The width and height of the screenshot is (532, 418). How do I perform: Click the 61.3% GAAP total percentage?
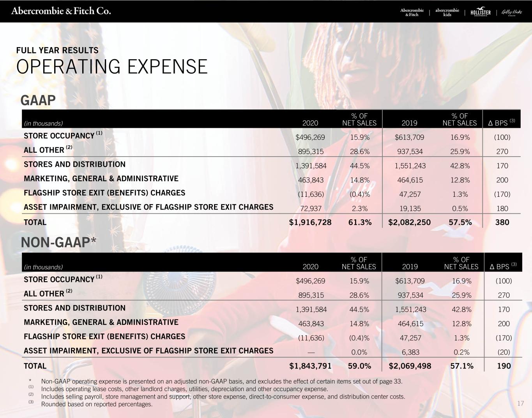point(360,222)
